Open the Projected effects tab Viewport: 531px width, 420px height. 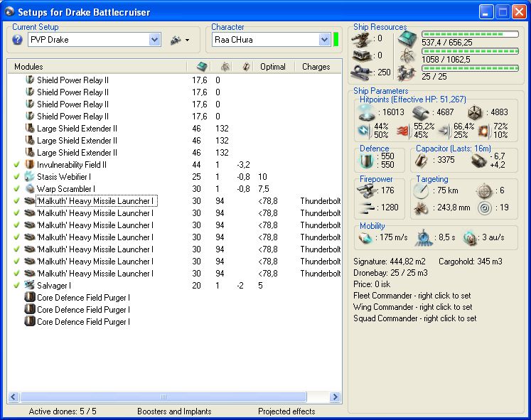coord(286,411)
